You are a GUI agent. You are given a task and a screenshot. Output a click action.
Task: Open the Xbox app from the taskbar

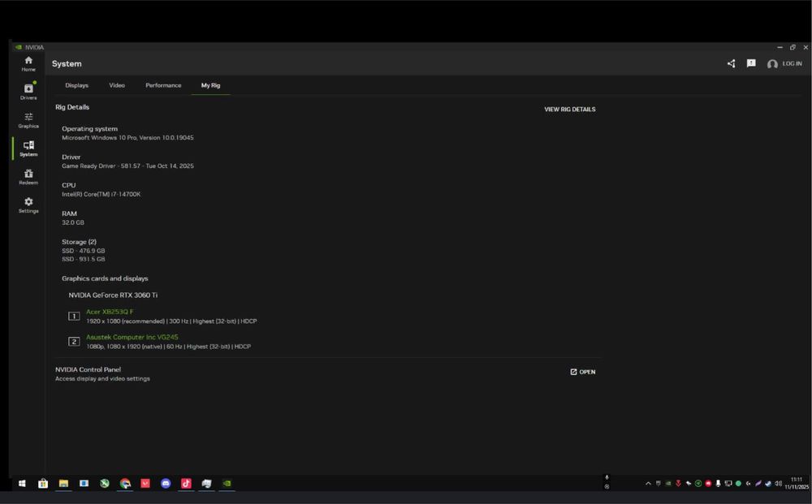click(105, 483)
